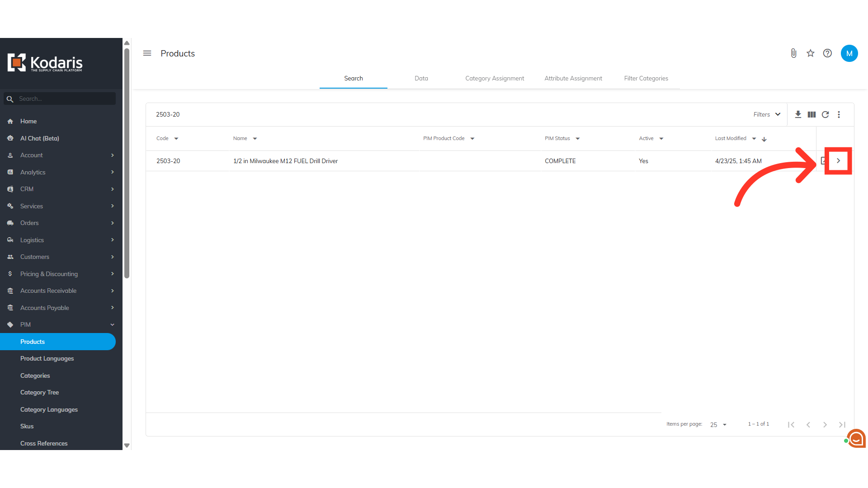
Task: Toggle the hamburger menu icon
Action: pyautogui.click(x=147, y=53)
